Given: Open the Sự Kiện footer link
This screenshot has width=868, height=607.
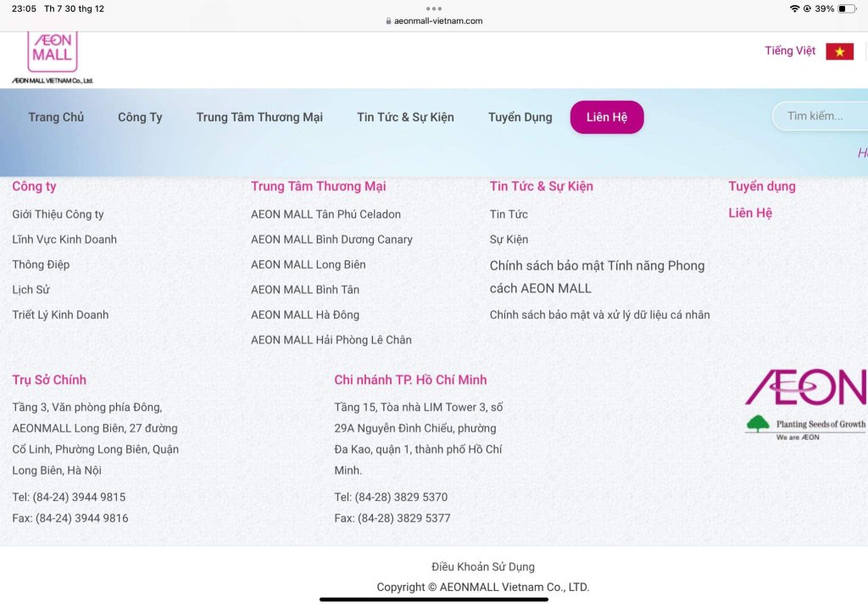Looking at the screenshot, I should 509,239.
